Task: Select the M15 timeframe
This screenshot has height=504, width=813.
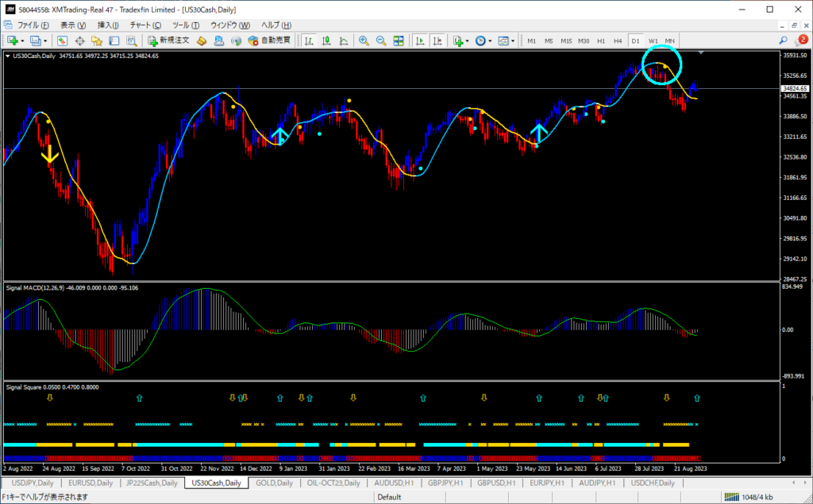Action: [566, 41]
